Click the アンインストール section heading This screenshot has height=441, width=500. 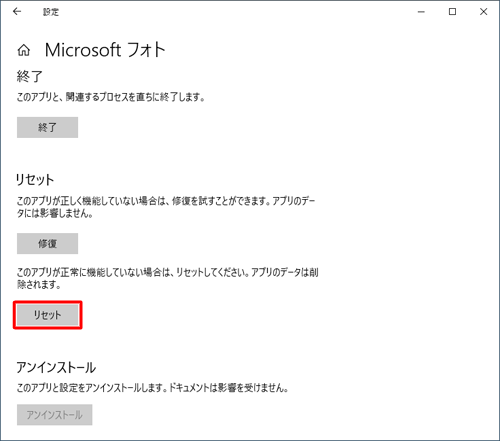tap(56, 367)
